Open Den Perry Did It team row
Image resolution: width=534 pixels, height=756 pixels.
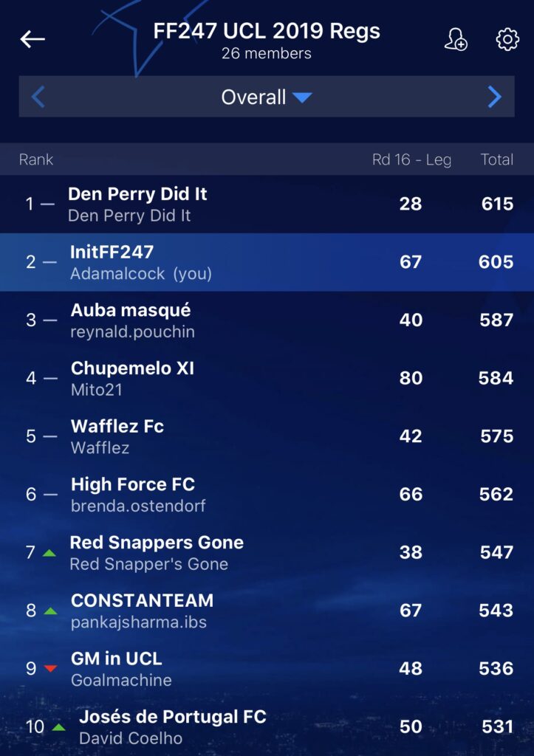point(267,204)
